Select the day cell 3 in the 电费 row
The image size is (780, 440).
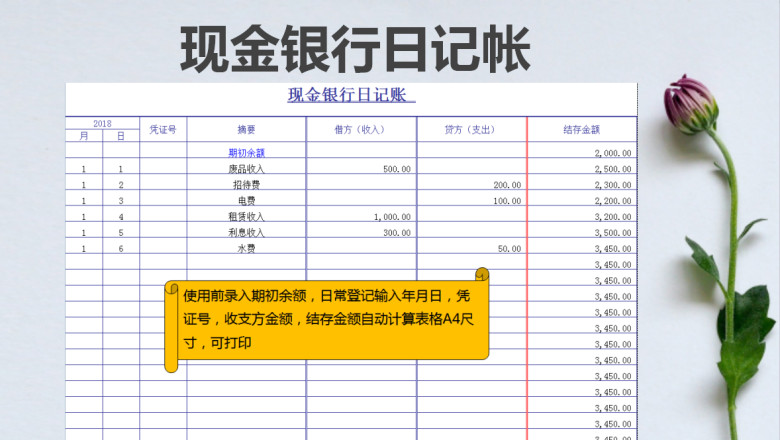tap(121, 198)
